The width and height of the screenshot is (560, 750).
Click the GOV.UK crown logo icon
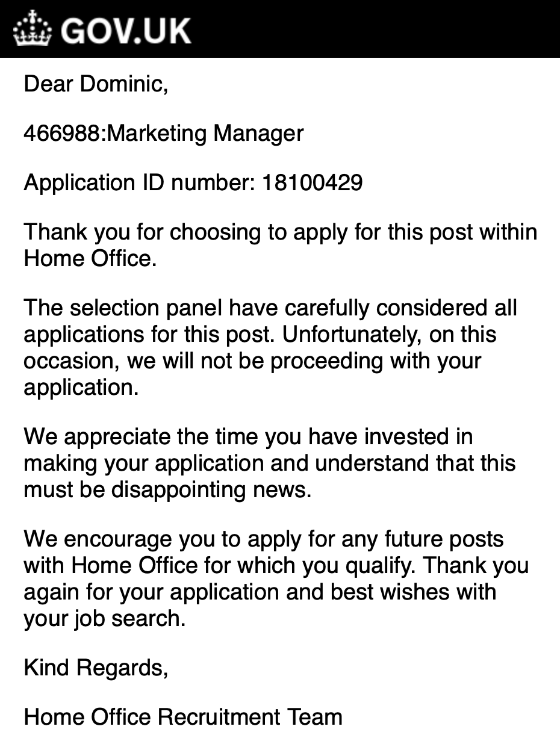pos(33,28)
